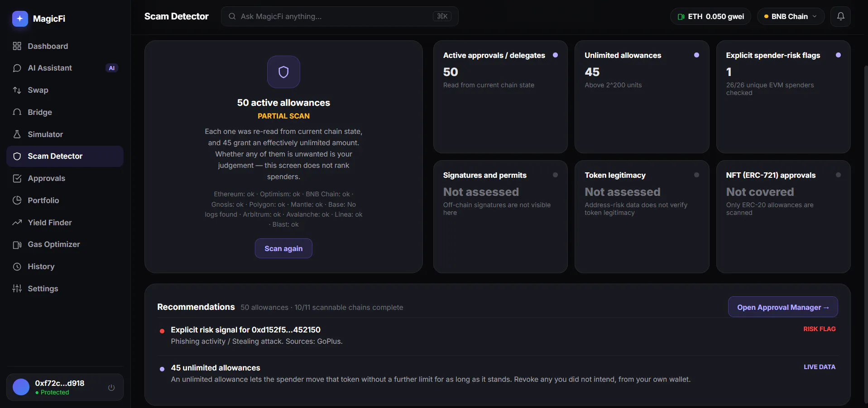Click the Explicit risk signal recommendation row
868x408 pixels.
coord(497,336)
